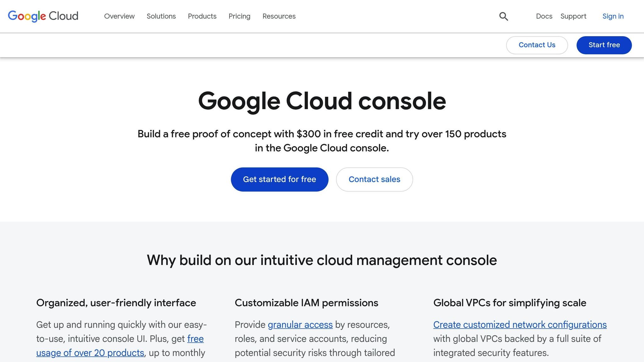644x362 pixels.
Task: Open Create customized network configurations link
Action: pos(520,325)
